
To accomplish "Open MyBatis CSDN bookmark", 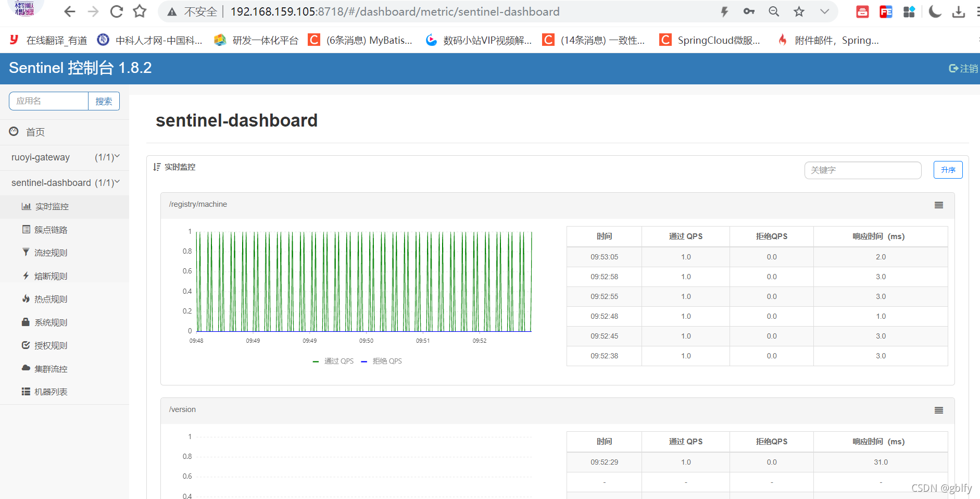I will coord(360,40).
